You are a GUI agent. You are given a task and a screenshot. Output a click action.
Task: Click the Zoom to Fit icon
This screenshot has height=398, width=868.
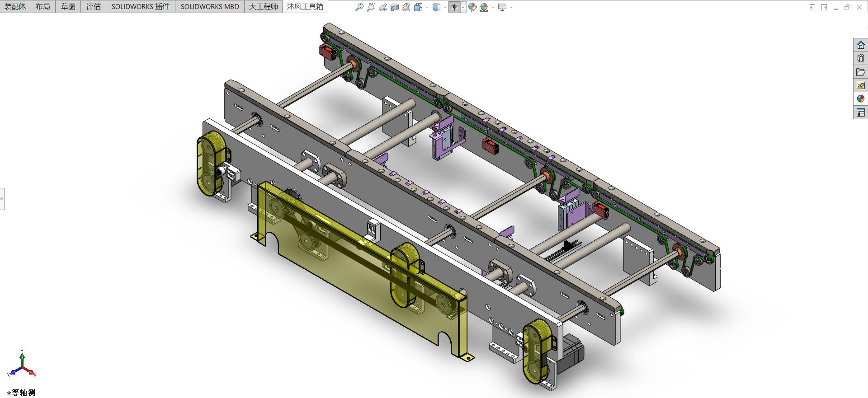click(359, 7)
